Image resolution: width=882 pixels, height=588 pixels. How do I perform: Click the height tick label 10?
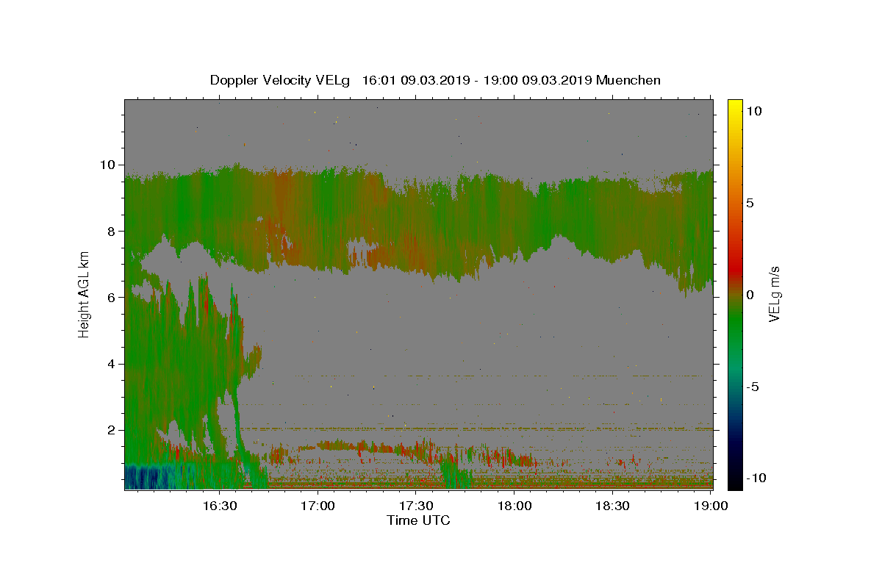[108, 165]
